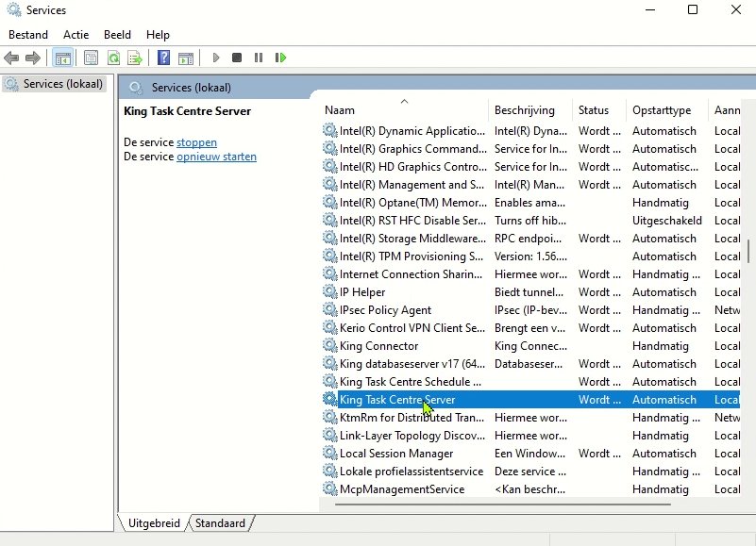Select Link-Layer Topology Discov... service
756x546 pixels.
pos(530,435)
